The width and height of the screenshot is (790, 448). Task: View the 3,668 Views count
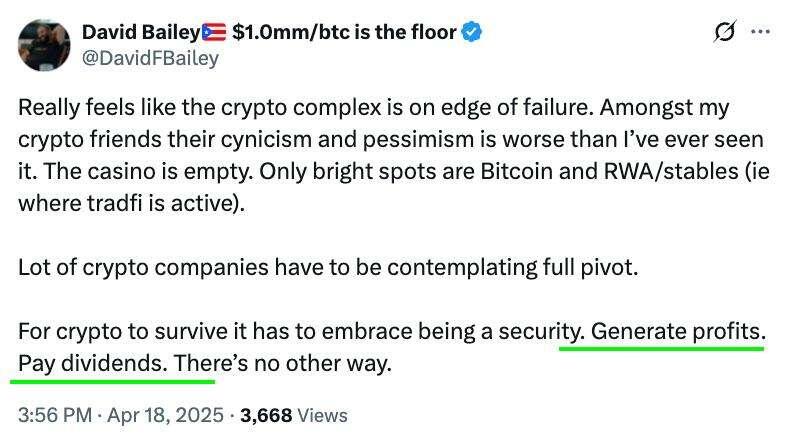point(294,415)
